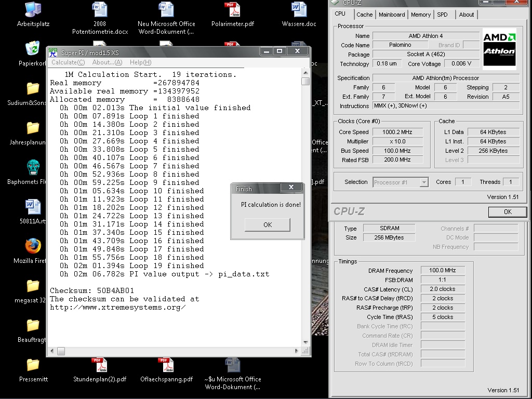The width and height of the screenshot is (532, 399).
Task: Switch to the Cache tab in CPU-Z
Action: coord(364,15)
